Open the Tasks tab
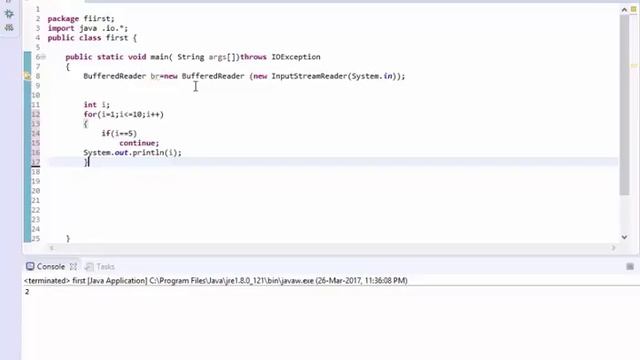 point(100,267)
